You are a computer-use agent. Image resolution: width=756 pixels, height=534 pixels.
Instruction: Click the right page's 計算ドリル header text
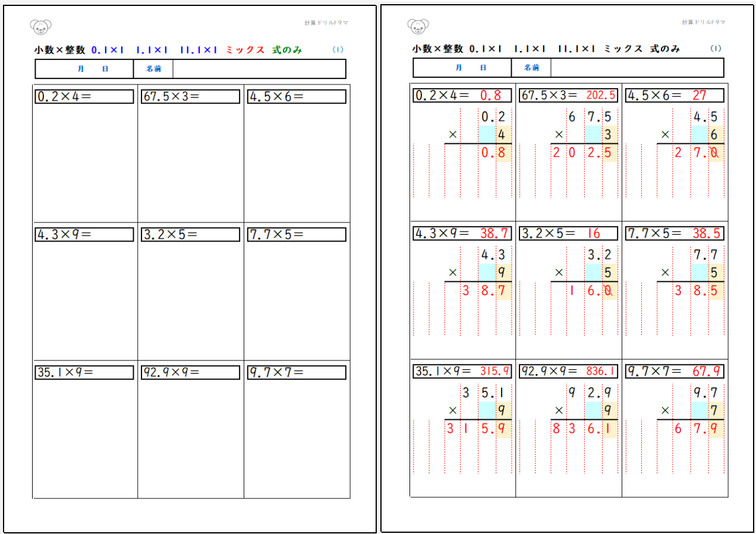pos(704,22)
